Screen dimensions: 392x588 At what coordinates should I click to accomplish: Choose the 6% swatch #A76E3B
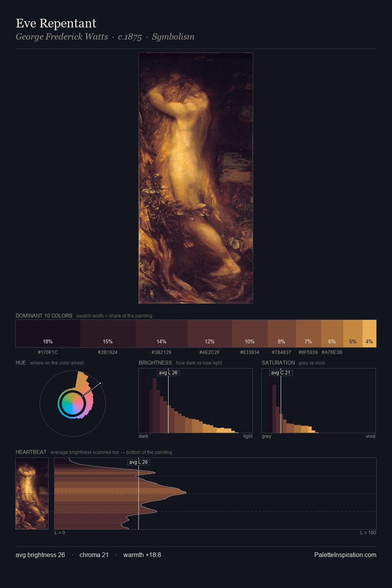[x=332, y=334]
